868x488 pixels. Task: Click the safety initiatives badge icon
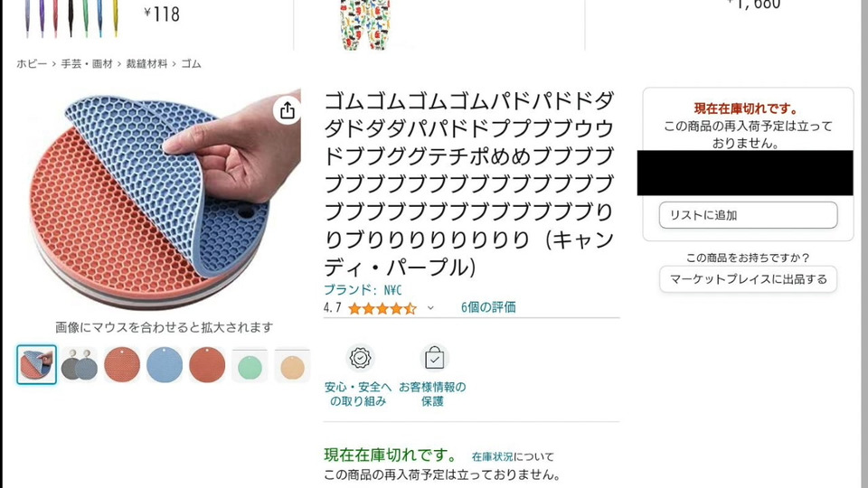click(x=360, y=358)
